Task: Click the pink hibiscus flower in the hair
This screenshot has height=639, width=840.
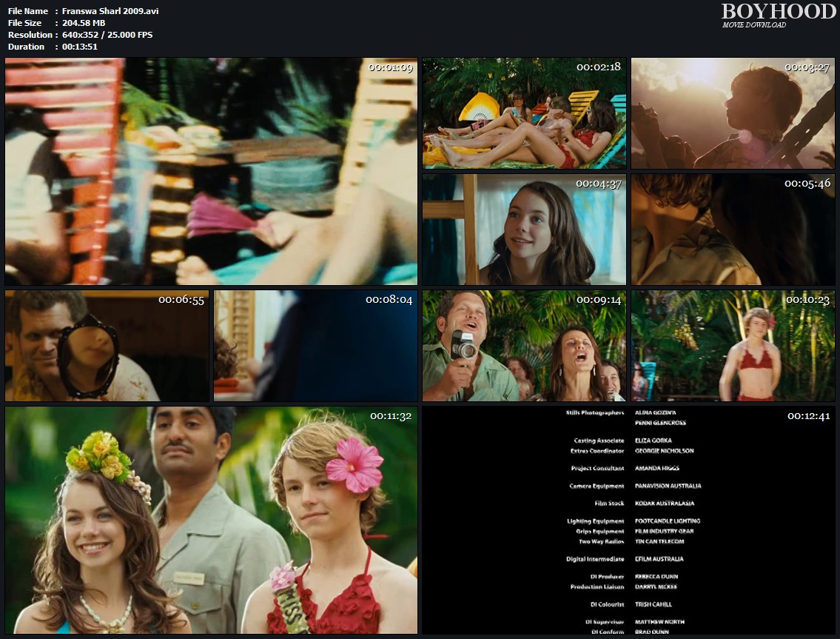Action: point(354,465)
